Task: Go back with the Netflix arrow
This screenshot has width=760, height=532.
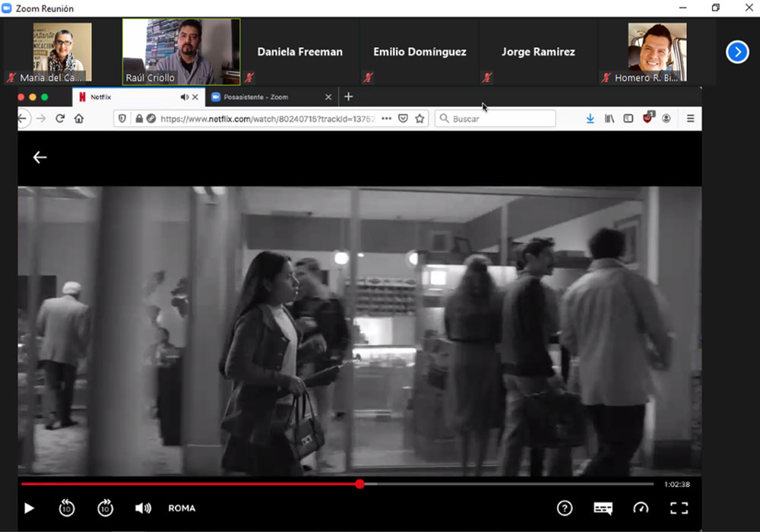Action: (x=40, y=157)
